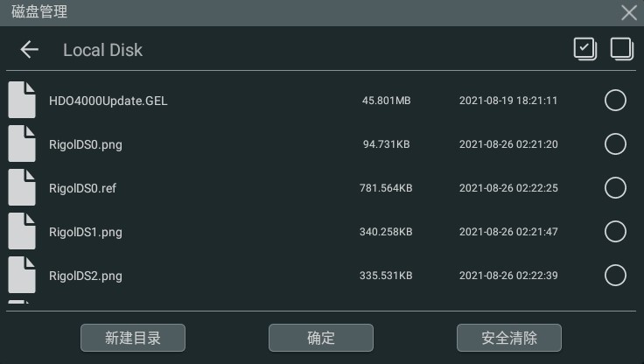Select the radio circle for RigolDS0.png

point(615,143)
